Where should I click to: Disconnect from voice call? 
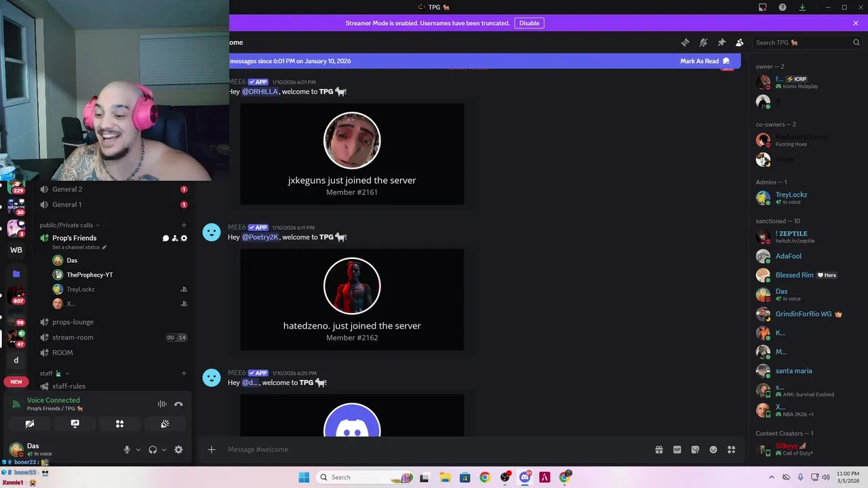(178, 404)
